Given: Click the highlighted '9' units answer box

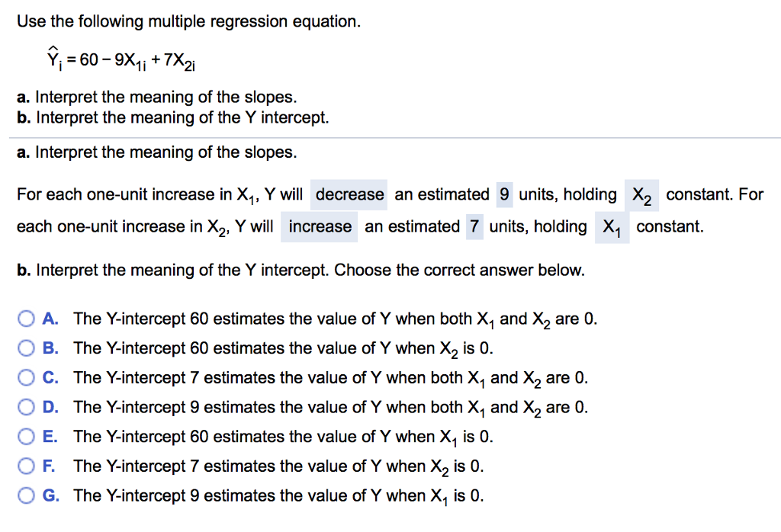Looking at the screenshot, I should point(504,194).
